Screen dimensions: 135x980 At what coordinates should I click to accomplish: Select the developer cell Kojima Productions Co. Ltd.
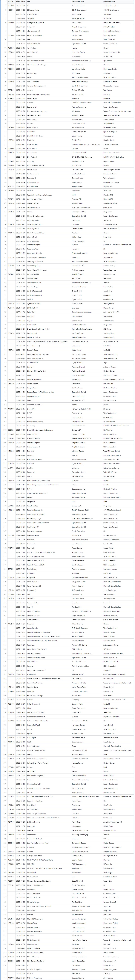point(87,329)
